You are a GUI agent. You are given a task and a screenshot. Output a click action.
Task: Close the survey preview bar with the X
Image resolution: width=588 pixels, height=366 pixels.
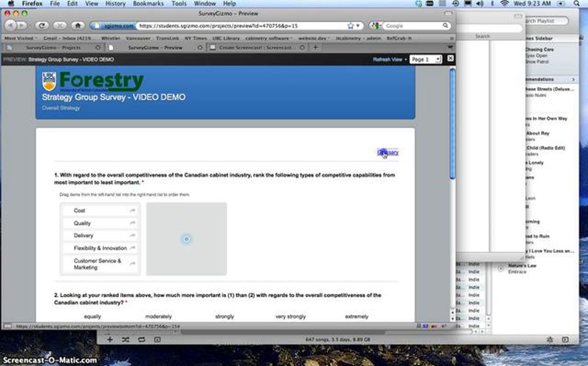click(450, 58)
